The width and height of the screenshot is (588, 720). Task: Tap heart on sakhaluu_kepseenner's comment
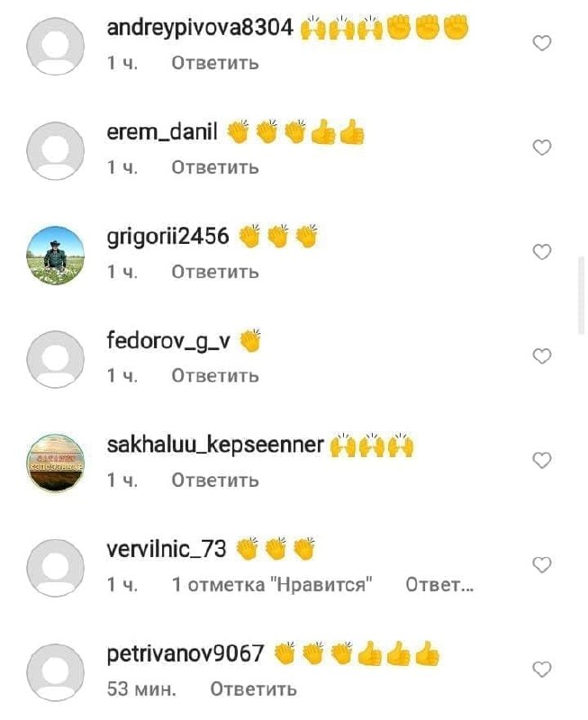[x=541, y=460]
